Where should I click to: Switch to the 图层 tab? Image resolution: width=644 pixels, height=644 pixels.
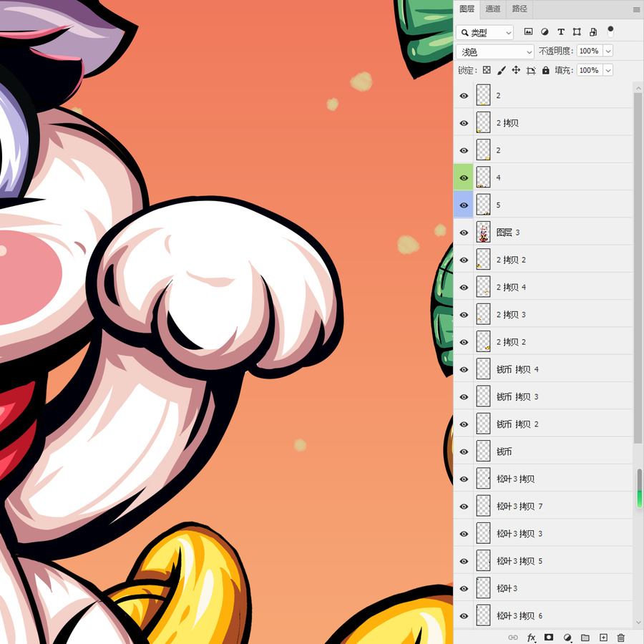pyautogui.click(x=467, y=9)
